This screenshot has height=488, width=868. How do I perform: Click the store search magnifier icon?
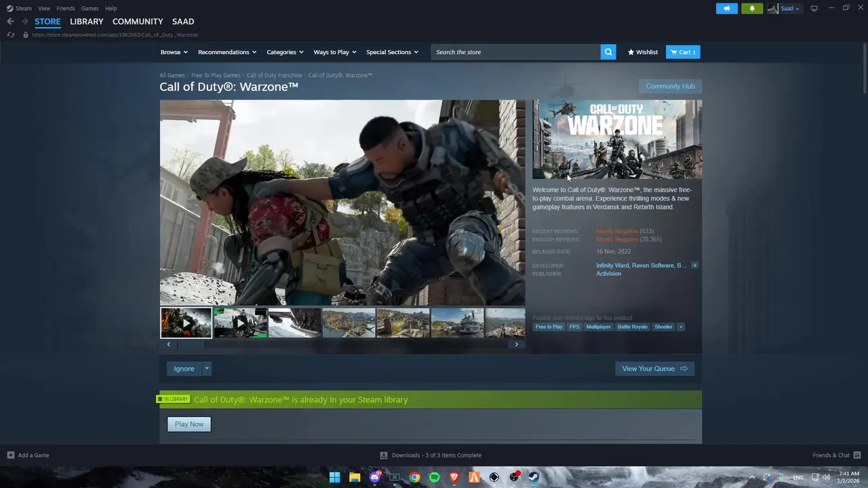pyautogui.click(x=608, y=52)
